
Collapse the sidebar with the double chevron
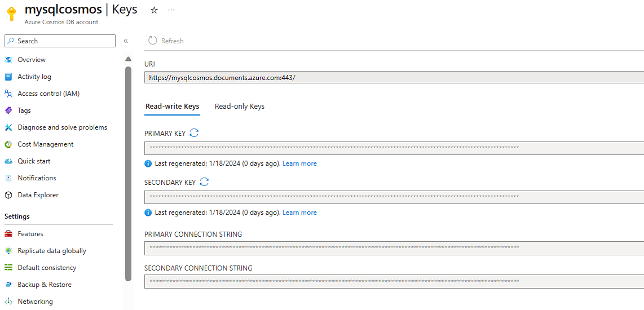[x=126, y=41]
